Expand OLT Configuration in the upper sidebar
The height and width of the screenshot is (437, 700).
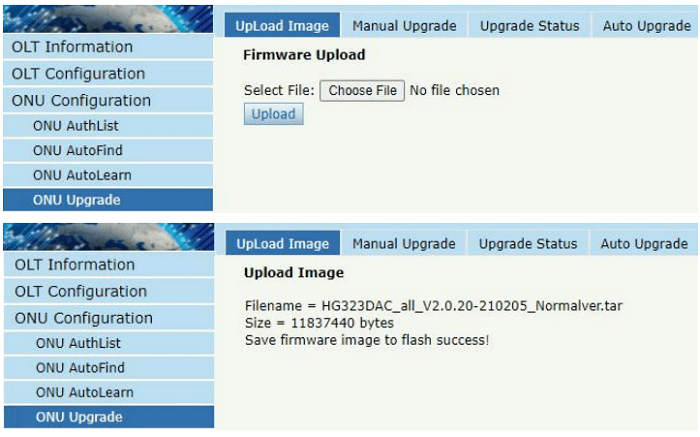point(78,74)
